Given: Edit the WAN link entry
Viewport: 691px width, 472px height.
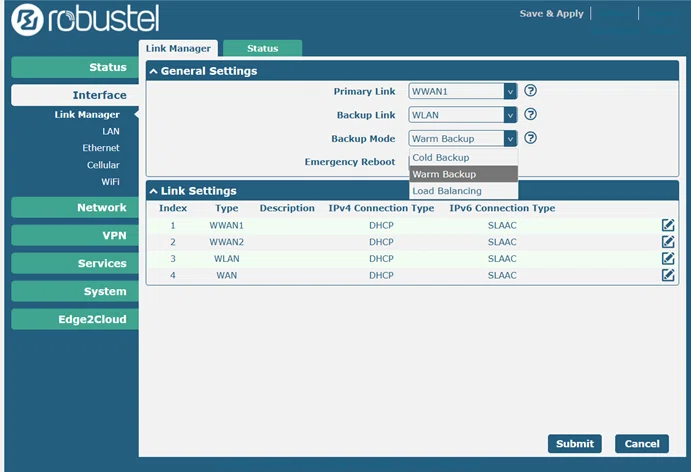Looking at the screenshot, I should tap(668, 275).
